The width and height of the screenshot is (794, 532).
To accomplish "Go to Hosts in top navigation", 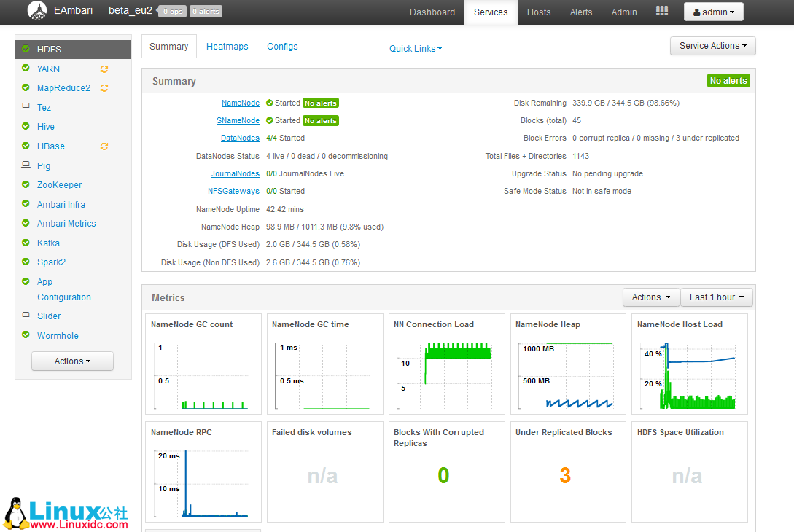I will (539, 12).
